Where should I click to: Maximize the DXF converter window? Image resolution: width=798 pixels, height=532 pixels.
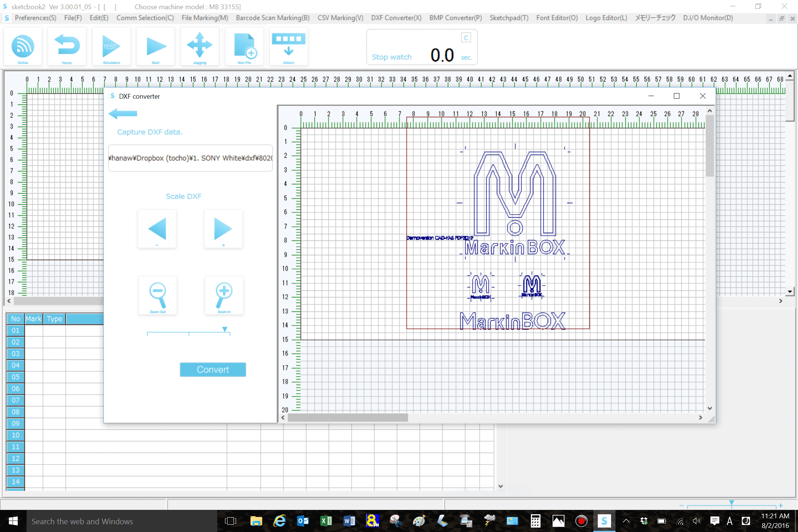(676, 96)
